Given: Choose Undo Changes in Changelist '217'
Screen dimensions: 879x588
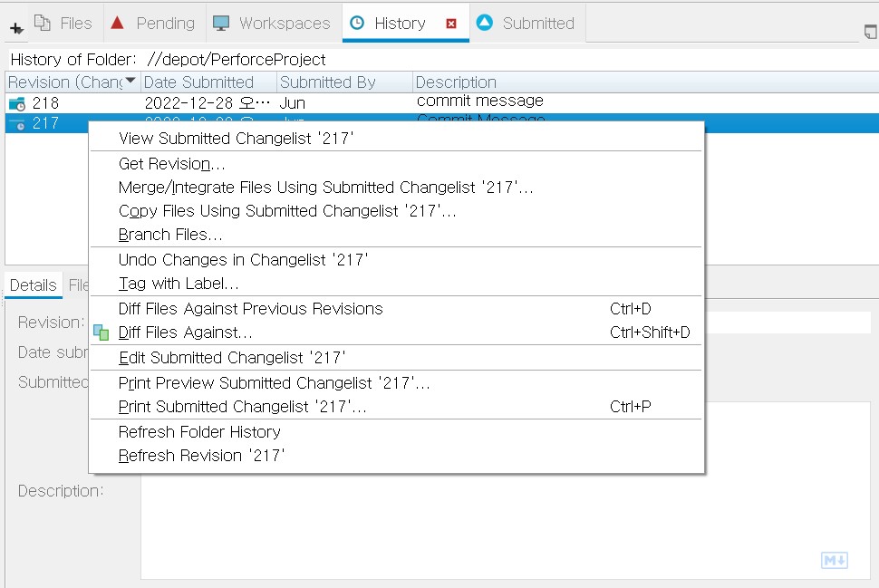Looking at the screenshot, I should click(243, 260).
